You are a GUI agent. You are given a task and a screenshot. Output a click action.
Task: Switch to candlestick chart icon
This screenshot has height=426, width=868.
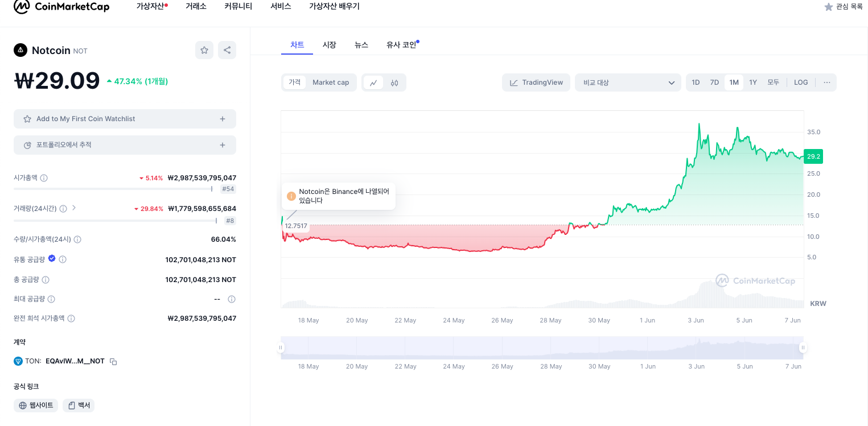pyautogui.click(x=394, y=82)
